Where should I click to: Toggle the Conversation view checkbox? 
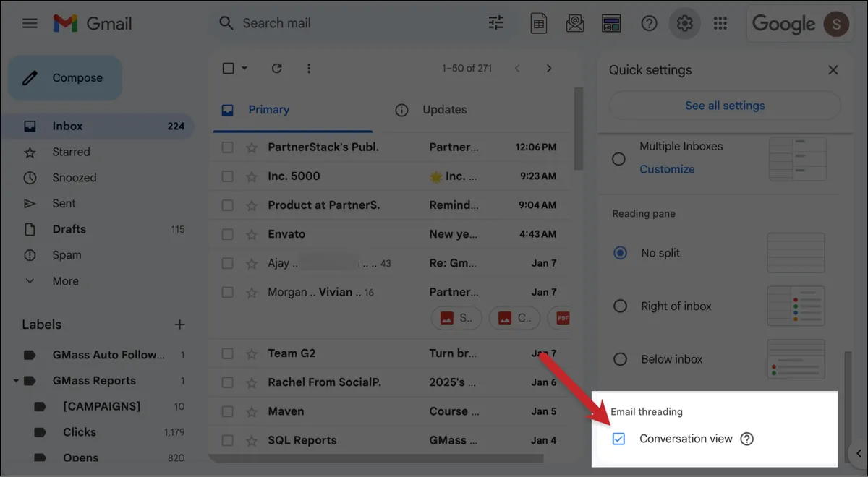618,439
